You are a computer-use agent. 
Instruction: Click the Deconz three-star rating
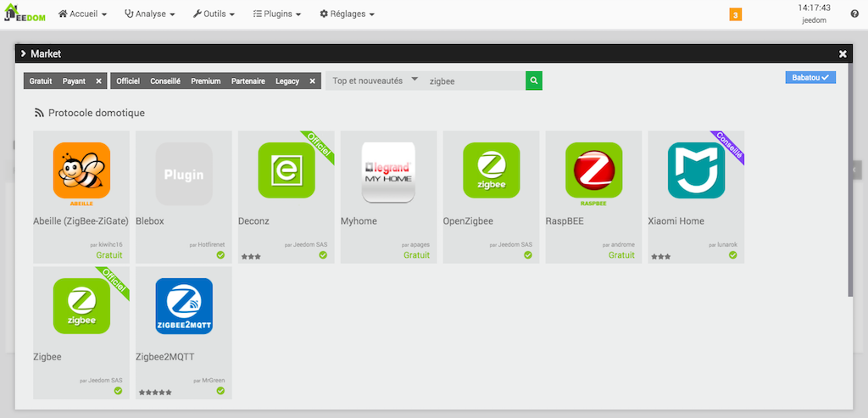pos(251,256)
